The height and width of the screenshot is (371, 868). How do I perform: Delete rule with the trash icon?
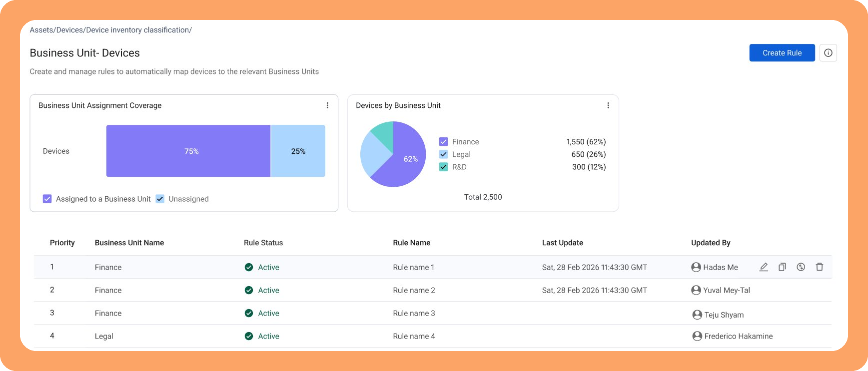pyautogui.click(x=820, y=267)
